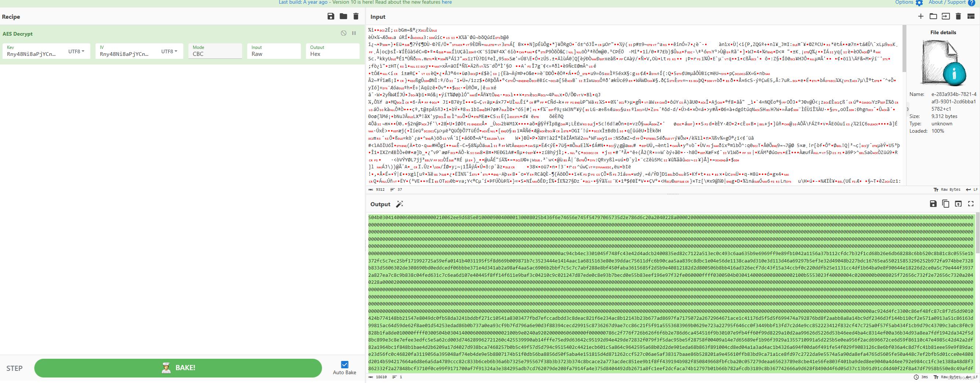This screenshot has width=980, height=383.
Task: Click the Loaded 100% value
Action: pyautogui.click(x=937, y=130)
